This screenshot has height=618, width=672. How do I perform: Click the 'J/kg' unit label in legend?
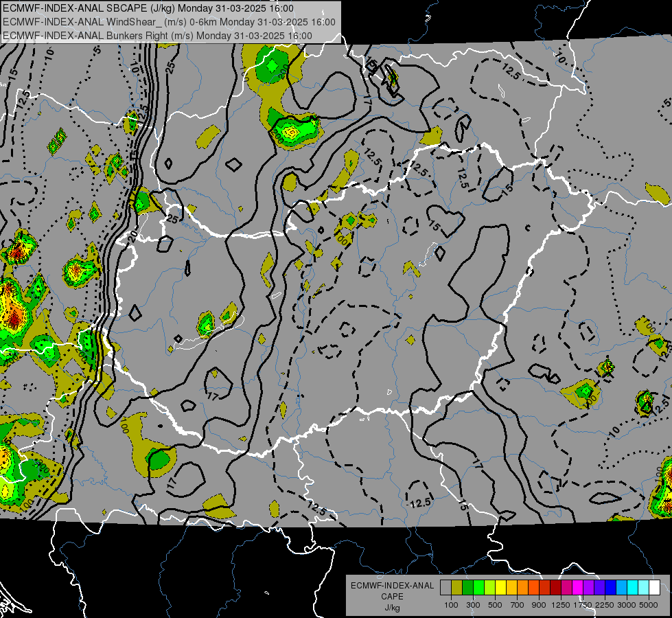[392, 608]
